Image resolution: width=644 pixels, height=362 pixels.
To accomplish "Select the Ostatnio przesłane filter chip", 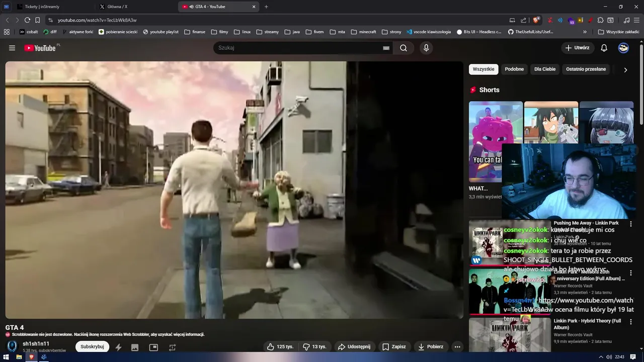I will (586, 69).
